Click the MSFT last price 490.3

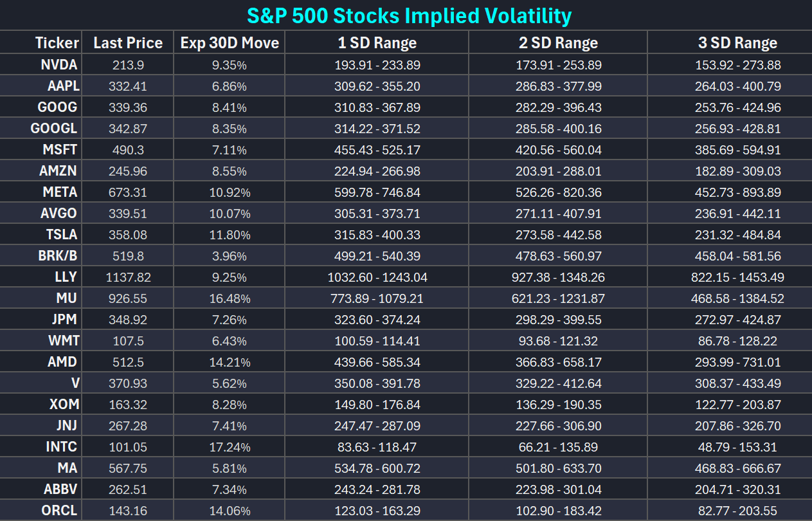(x=128, y=150)
